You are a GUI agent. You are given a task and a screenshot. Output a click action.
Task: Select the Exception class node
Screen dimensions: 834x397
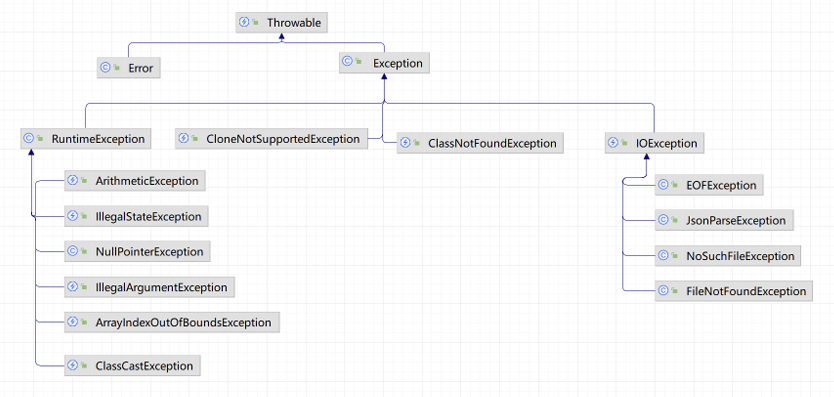tap(385, 63)
